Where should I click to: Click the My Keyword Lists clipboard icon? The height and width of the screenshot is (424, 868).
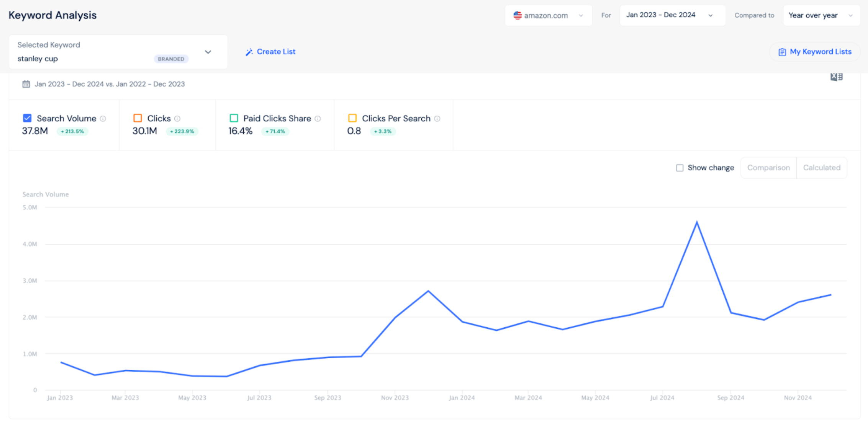tap(782, 52)
